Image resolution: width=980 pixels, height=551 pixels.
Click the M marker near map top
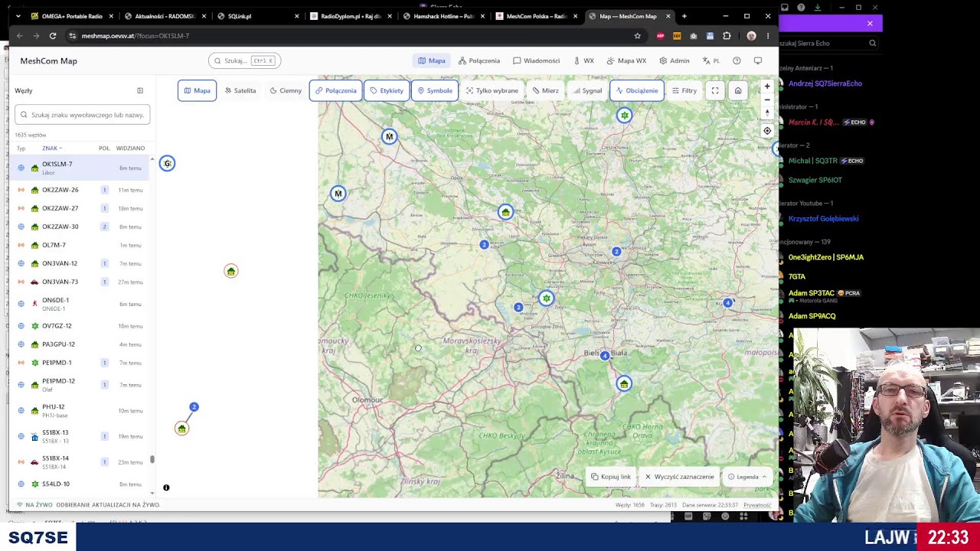[x=390, y=137]
